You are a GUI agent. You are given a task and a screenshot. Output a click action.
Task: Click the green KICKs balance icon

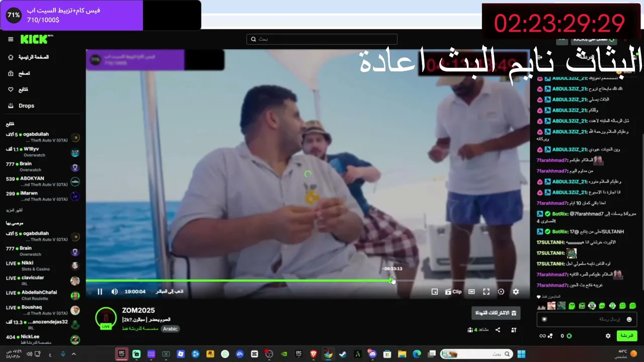click(x=569, y=336)
